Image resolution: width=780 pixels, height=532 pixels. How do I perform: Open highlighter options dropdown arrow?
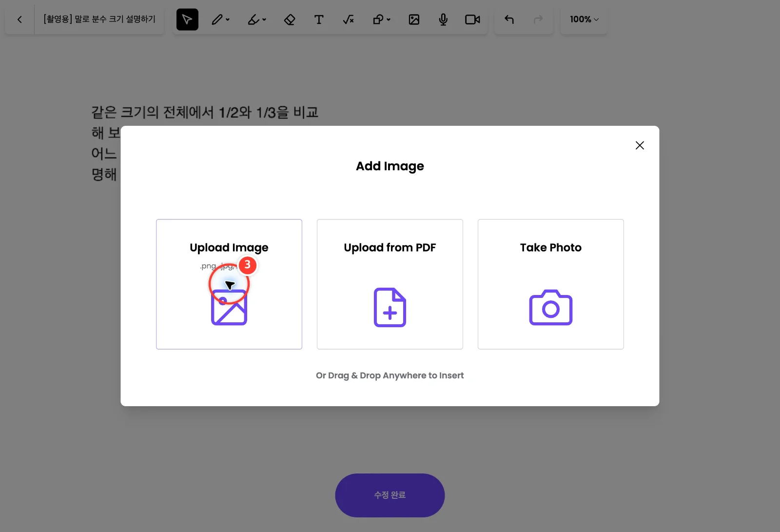[264, 20]
